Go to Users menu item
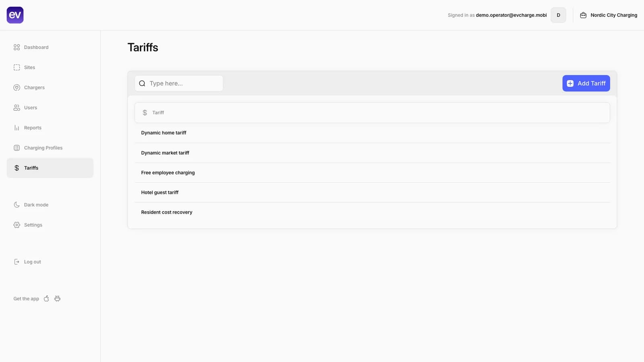The width and height of the screenshot is (644, 362). point(50,107)
